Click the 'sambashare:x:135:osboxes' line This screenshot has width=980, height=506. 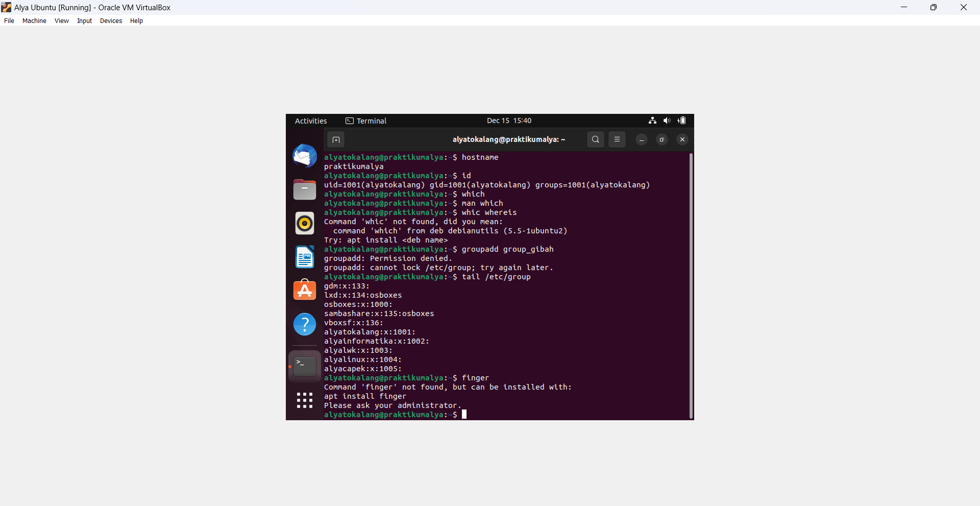(379, 314)
